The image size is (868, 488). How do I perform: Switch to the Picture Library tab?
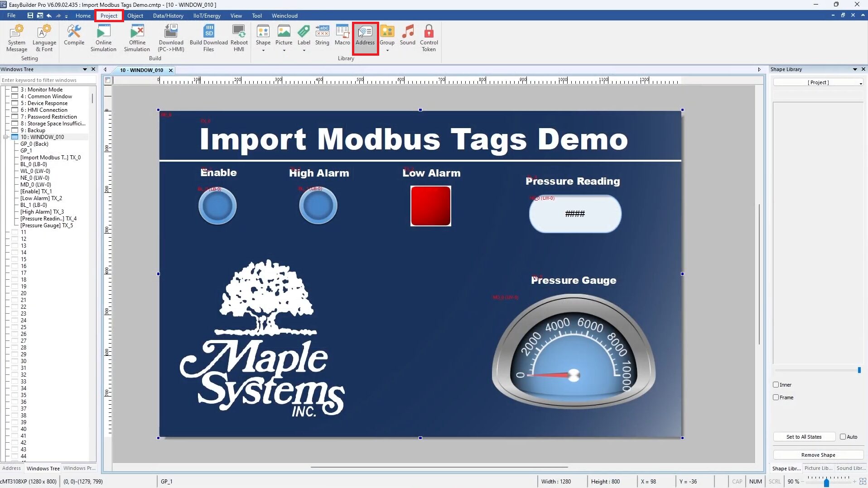818,468
